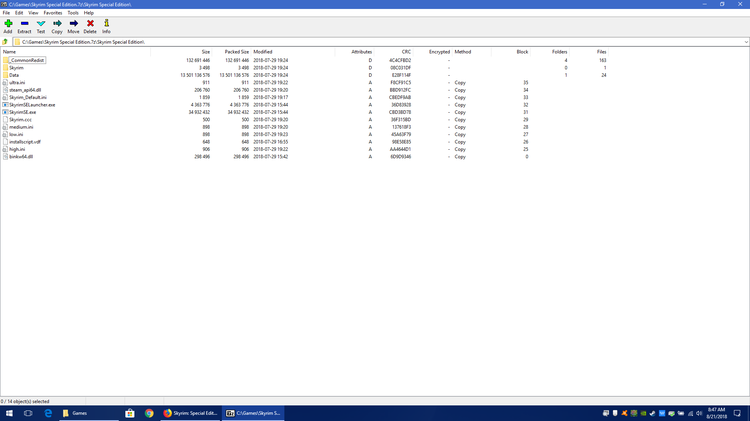Open Microsoft Store from the taskbar

[x=130, y=413]
